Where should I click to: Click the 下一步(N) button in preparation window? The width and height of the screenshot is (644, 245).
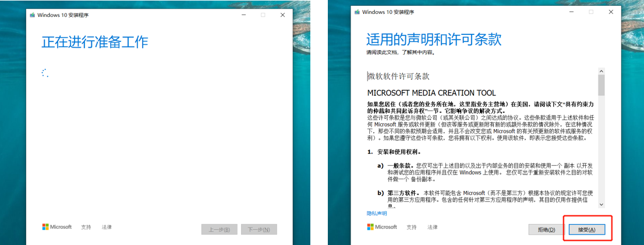259,229
